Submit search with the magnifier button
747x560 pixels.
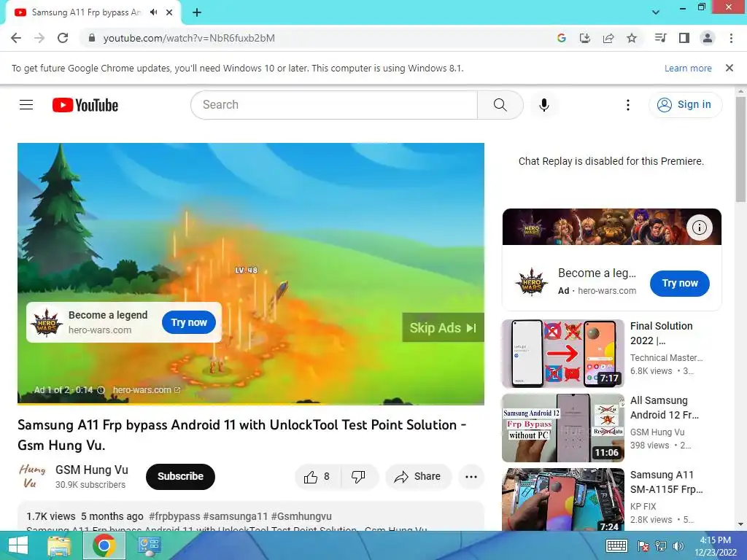[x=500, y=105]
